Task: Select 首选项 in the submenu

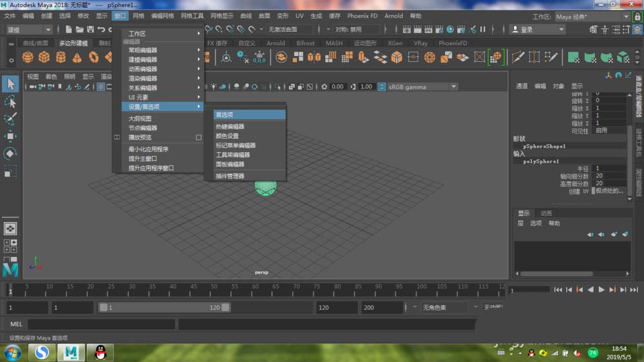Action: click(x=249, y=115)
